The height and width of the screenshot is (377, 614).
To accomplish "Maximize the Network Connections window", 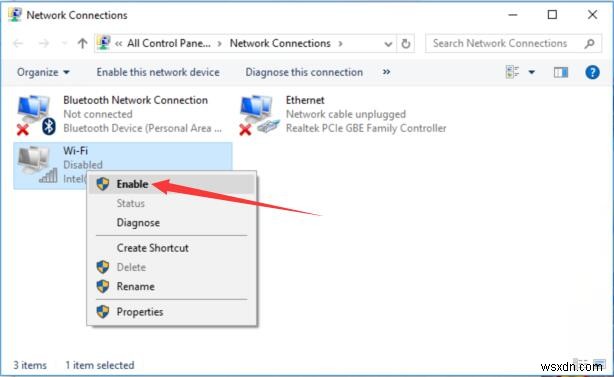I will pyautogui.click(x=552, y=15).
